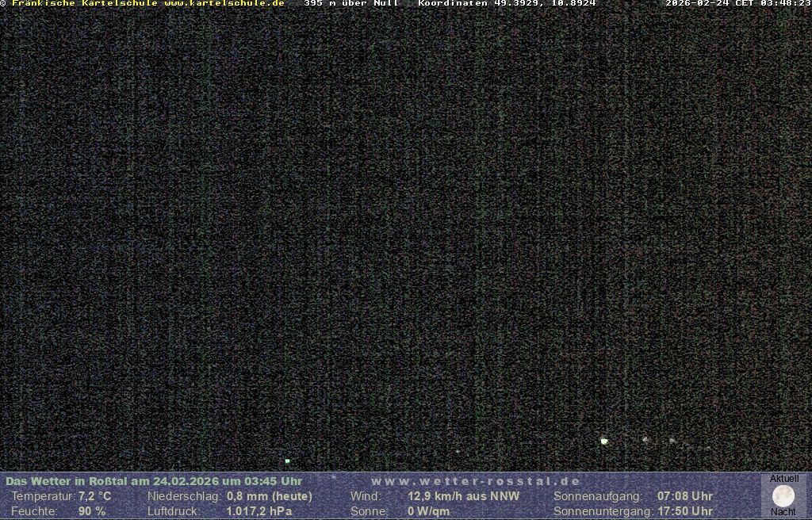Click the 'Nacht' label below the moon
This screenshot has height=520, width=812.
click(783, 512)
